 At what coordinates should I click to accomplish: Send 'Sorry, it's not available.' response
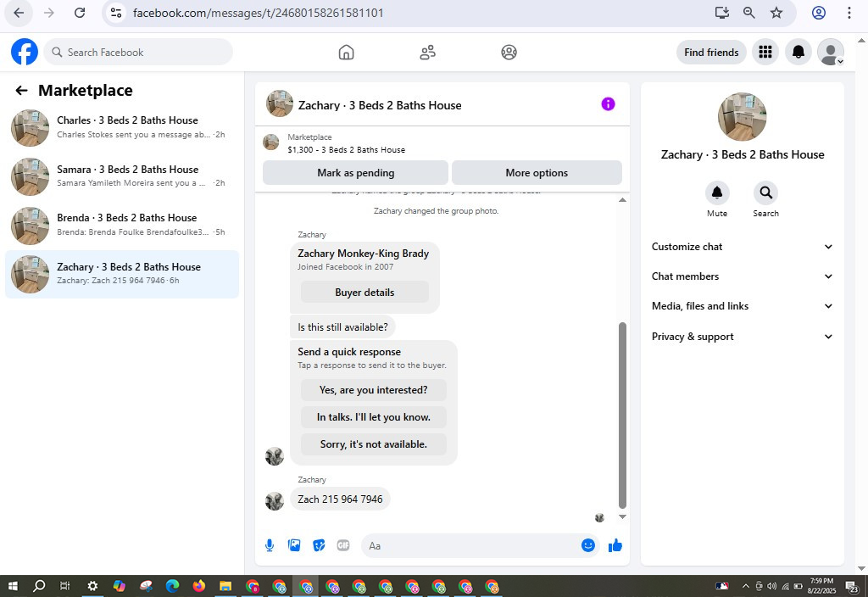(373, 444)
